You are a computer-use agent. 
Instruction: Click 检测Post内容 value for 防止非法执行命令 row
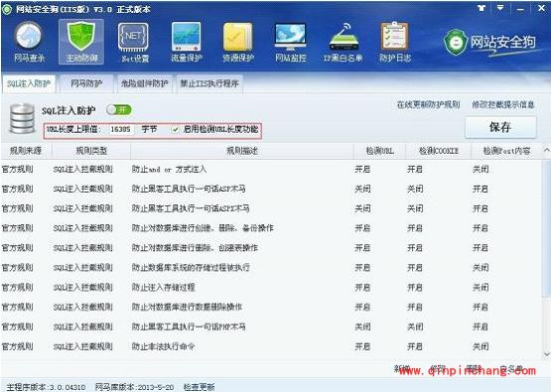point(481,346)
